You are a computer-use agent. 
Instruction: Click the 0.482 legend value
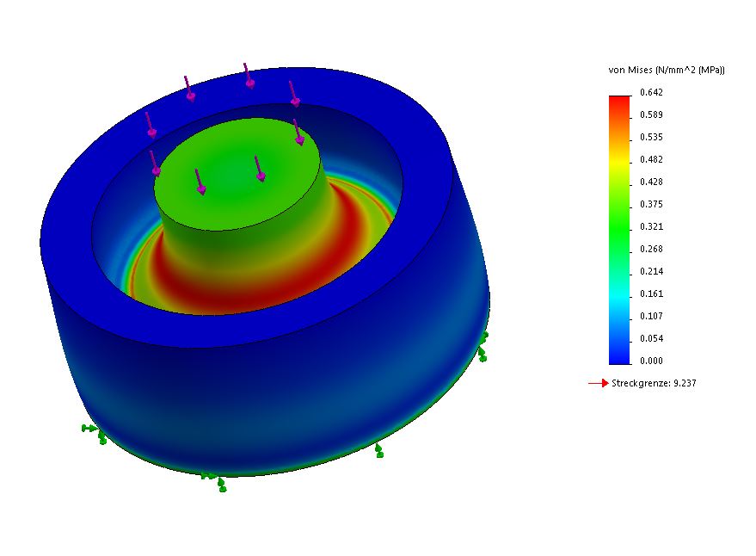(651, 159)
